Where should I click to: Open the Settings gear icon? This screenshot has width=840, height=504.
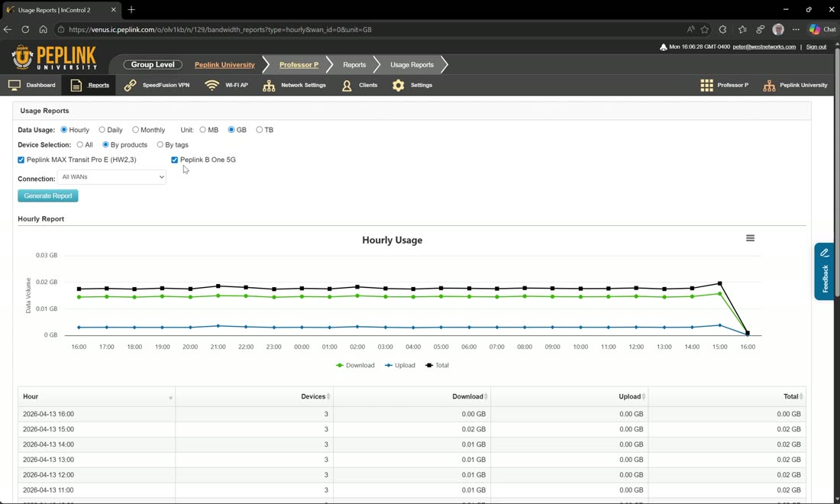[x=398, y=86]
